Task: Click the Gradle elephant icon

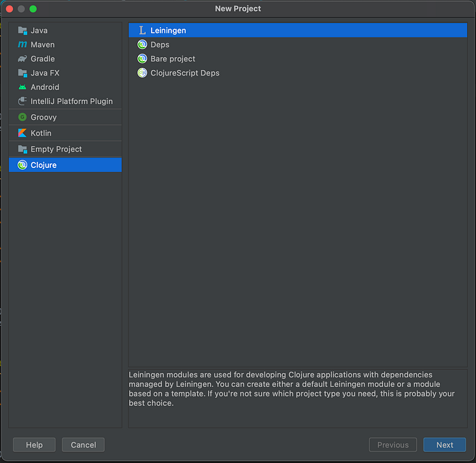Action: coord(22,58)
